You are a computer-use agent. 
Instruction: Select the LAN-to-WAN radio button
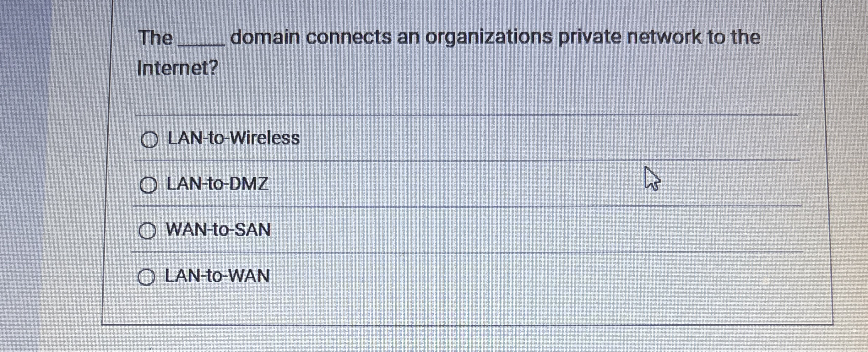tap(147, 277)
